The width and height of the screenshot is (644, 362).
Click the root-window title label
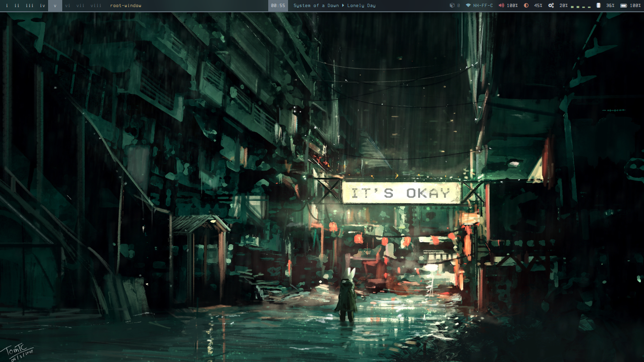tap(125, 6)
